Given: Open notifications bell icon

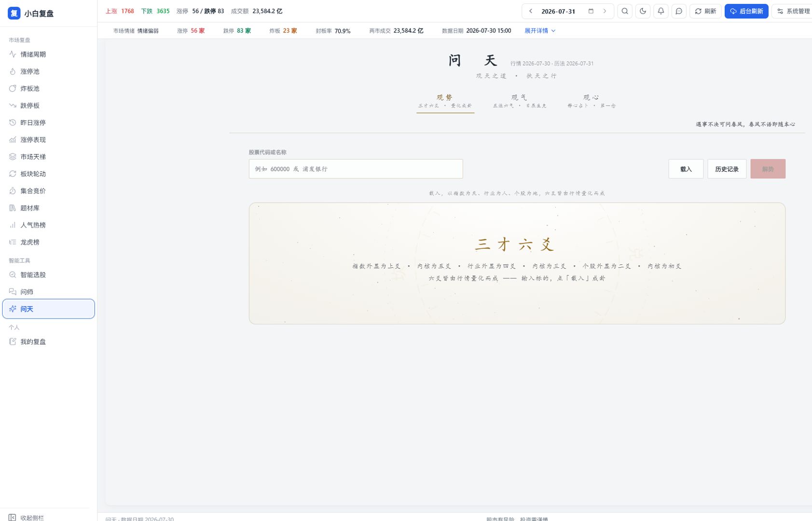Looking at the screenshot, I should (661, 11).
